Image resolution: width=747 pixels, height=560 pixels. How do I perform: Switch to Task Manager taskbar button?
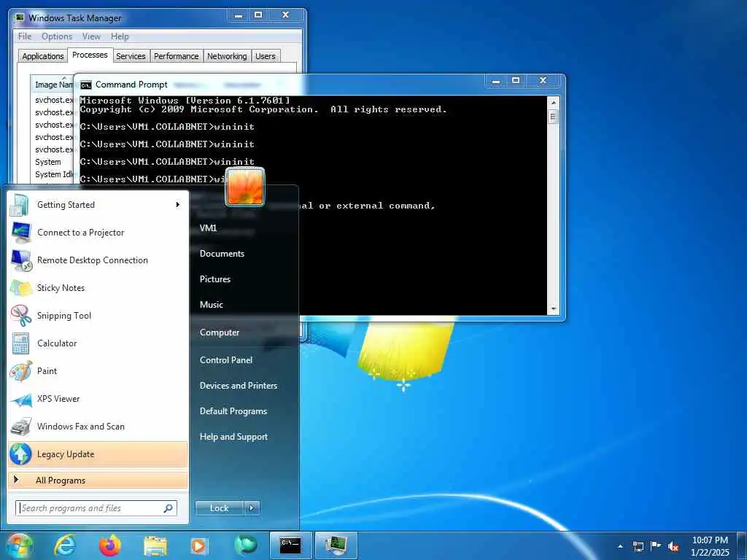[336, 545]
